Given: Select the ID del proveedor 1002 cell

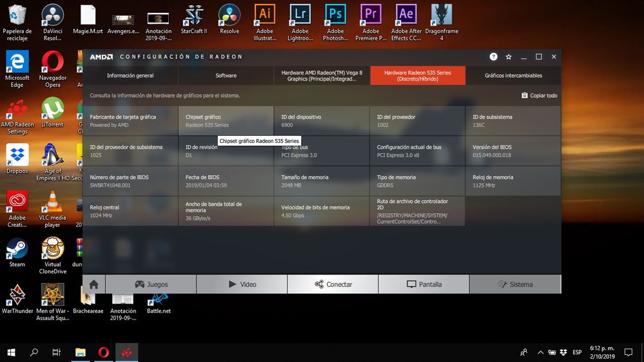Looking at the screenshot, I should coord(417,120).
